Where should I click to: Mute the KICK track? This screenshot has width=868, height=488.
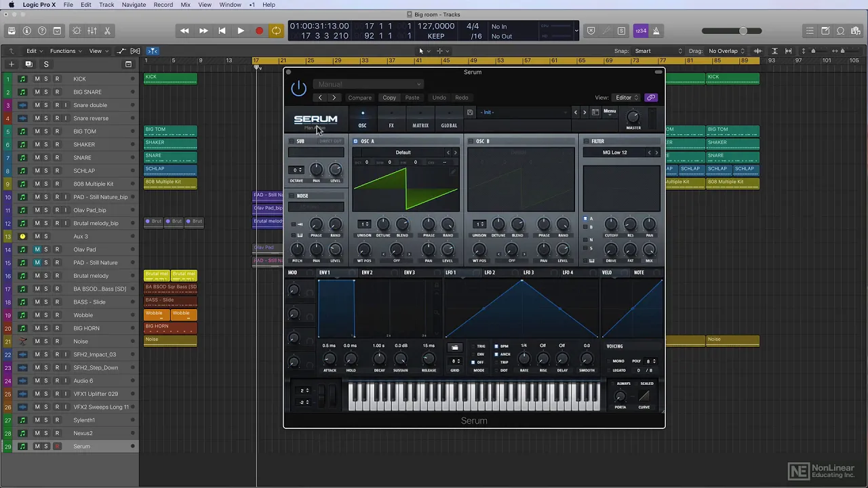click(37, 79)
